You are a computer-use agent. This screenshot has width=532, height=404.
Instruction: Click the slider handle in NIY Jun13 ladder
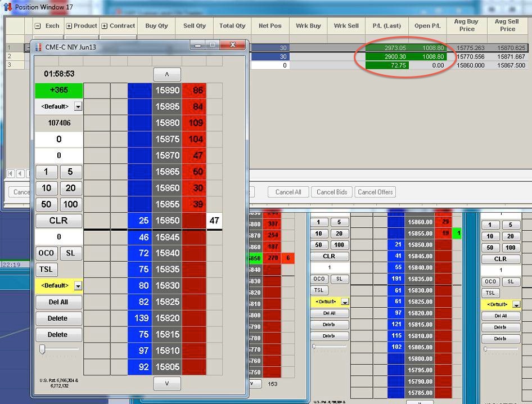[x=42, y=349]
